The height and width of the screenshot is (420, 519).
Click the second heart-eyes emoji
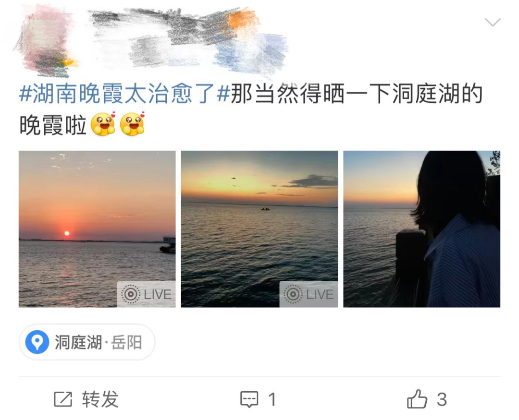[x=133, y=124]
